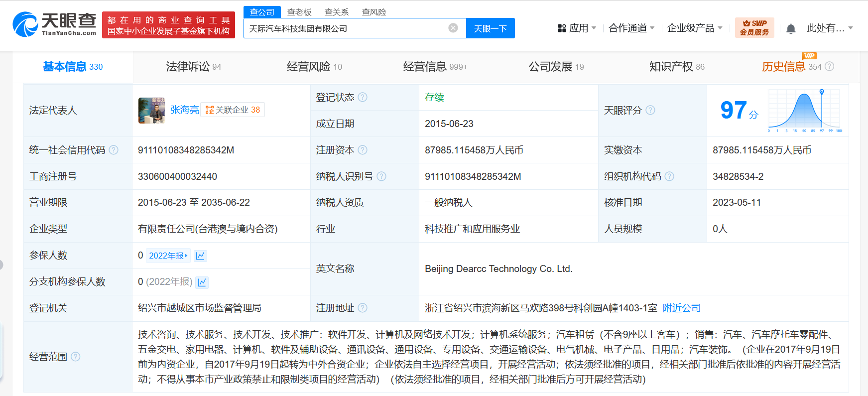Click the 天眼查 logo
The height and width of the screenshot is (396, 868).
pyautogui.click(x=54, y=25)
